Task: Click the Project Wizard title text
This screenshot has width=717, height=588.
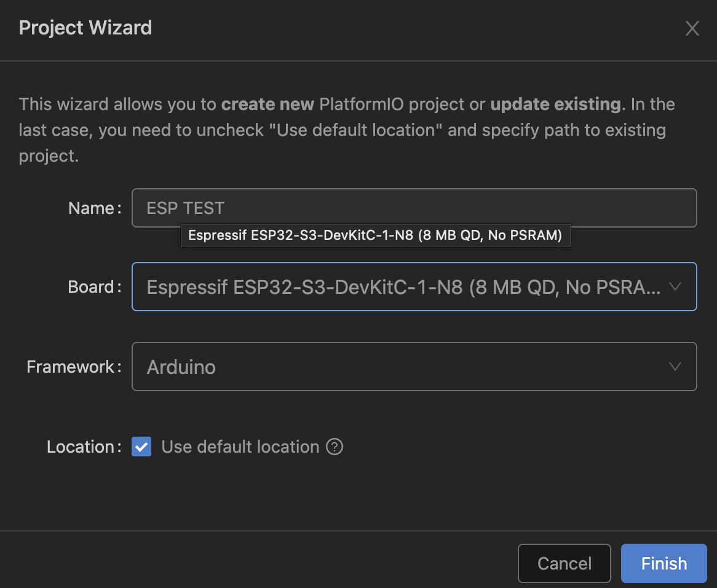Action: click(x=85, y=28)
